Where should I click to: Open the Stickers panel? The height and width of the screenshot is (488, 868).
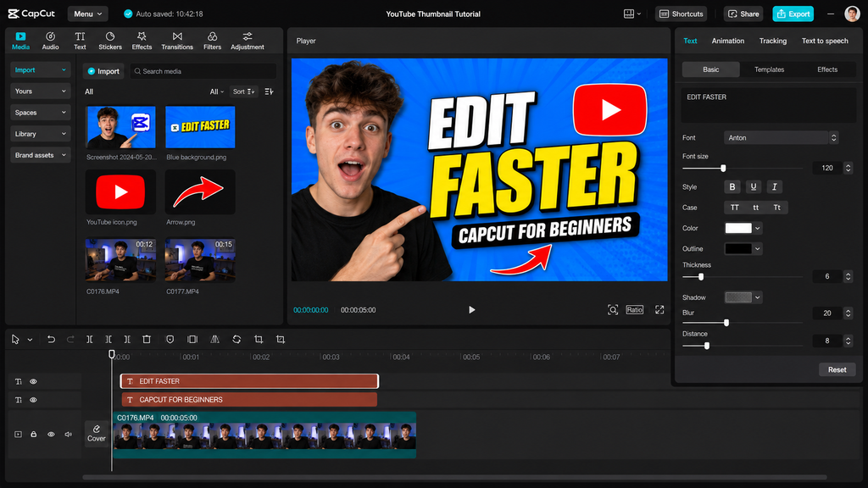tap(110, 41)
